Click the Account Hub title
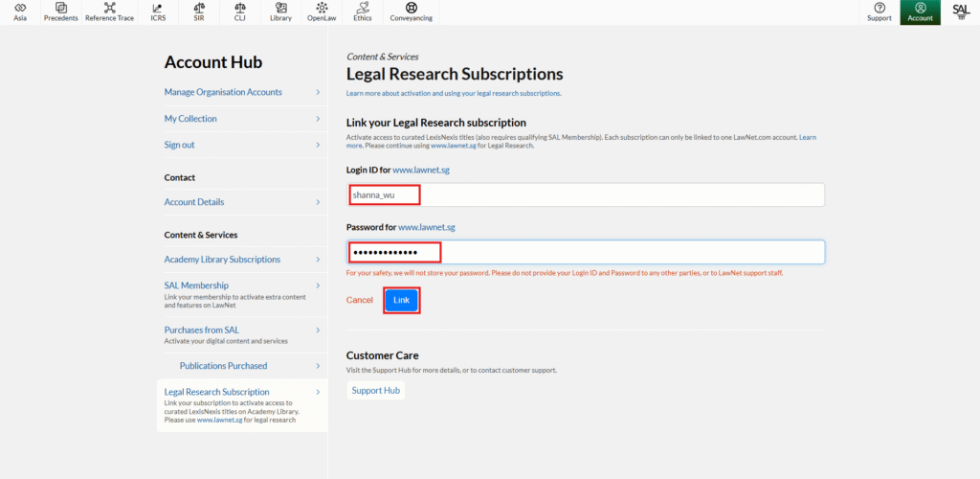 coord(213,62)
